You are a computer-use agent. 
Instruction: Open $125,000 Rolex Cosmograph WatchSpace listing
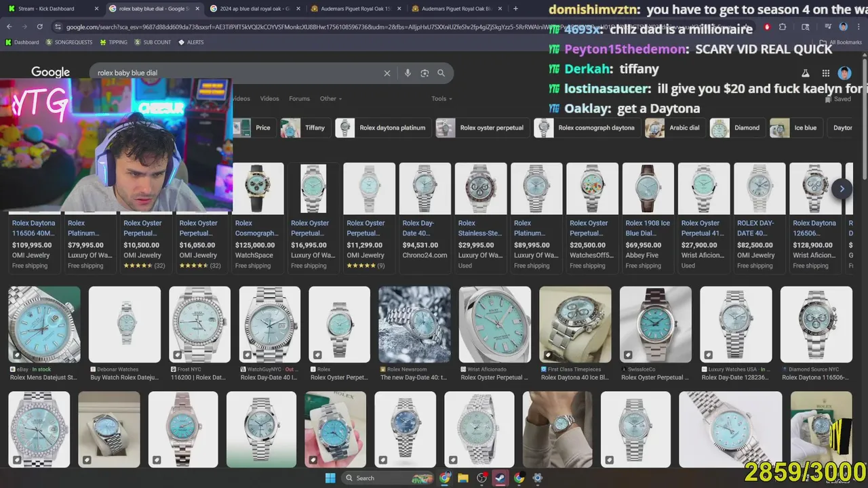pos(258,217)
